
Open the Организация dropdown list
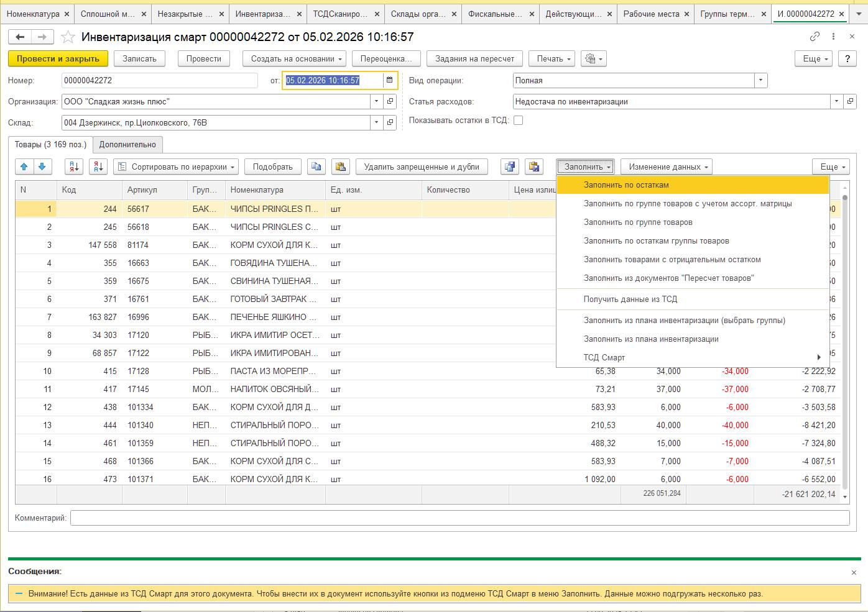[x=376, y=101]
